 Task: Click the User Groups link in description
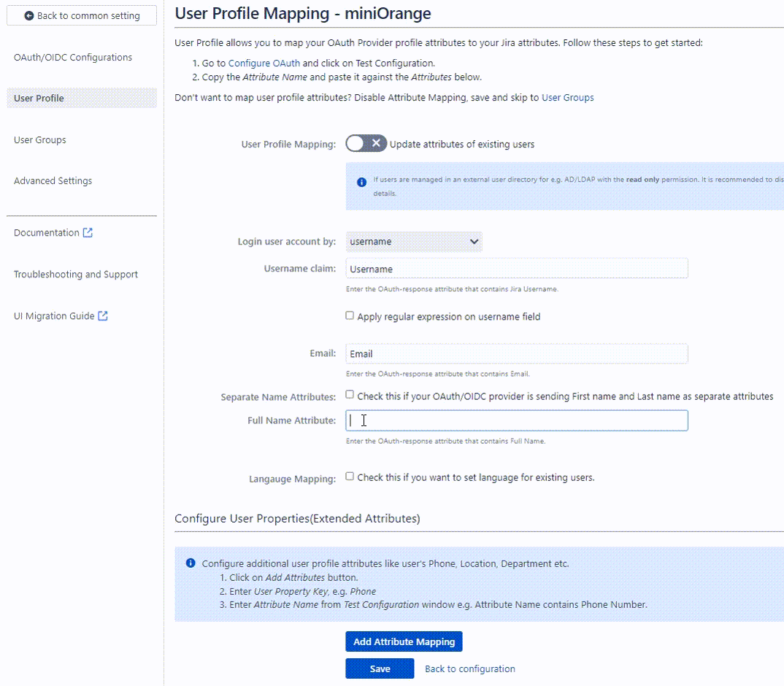(567, 98)
